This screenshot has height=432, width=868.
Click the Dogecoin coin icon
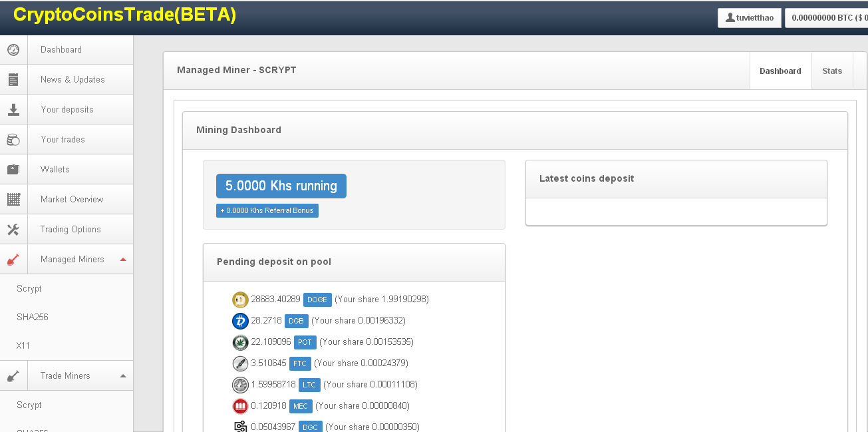pos(240,300)
